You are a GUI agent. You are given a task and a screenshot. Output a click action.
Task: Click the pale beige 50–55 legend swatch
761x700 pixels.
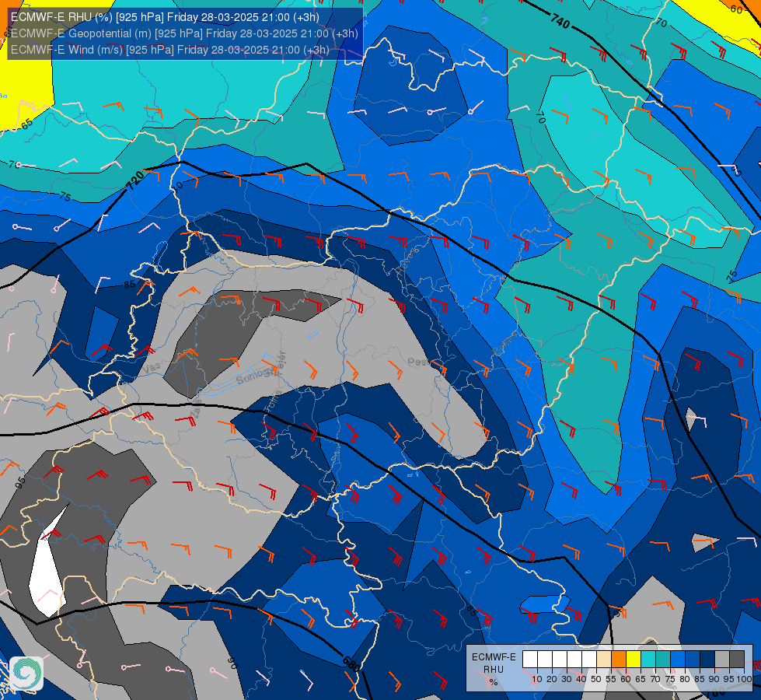(604, 660)
